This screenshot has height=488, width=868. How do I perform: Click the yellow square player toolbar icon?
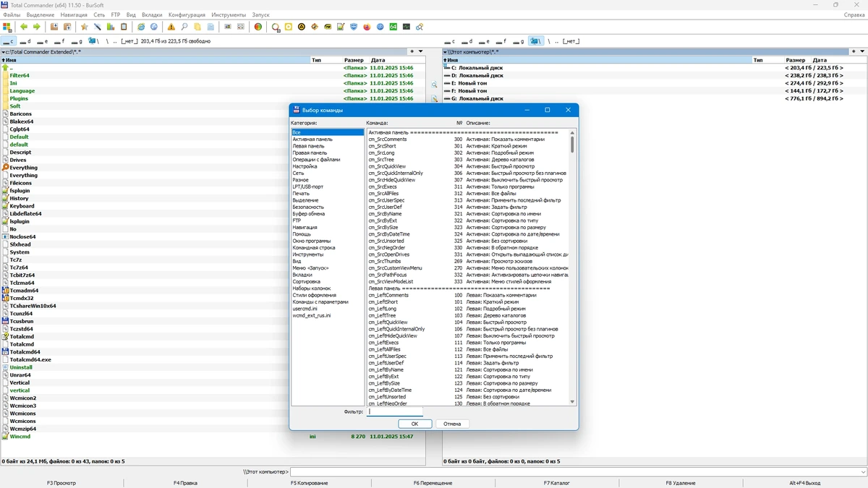pyautogui.click(x=289, y=27)
